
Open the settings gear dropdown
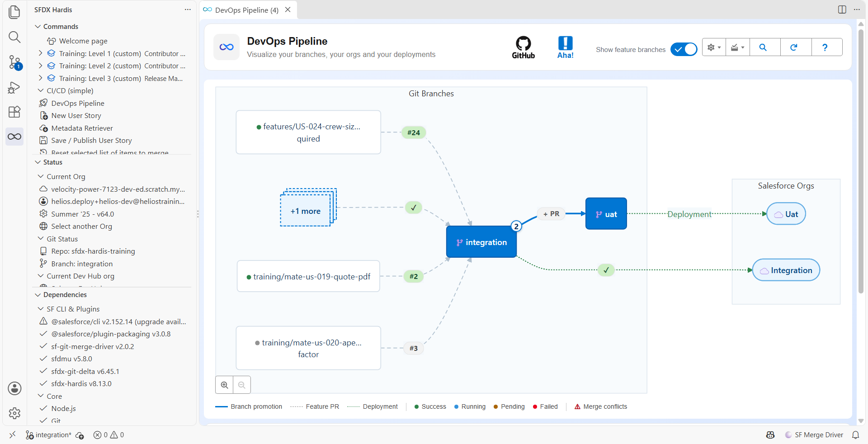tap(714, 47)
